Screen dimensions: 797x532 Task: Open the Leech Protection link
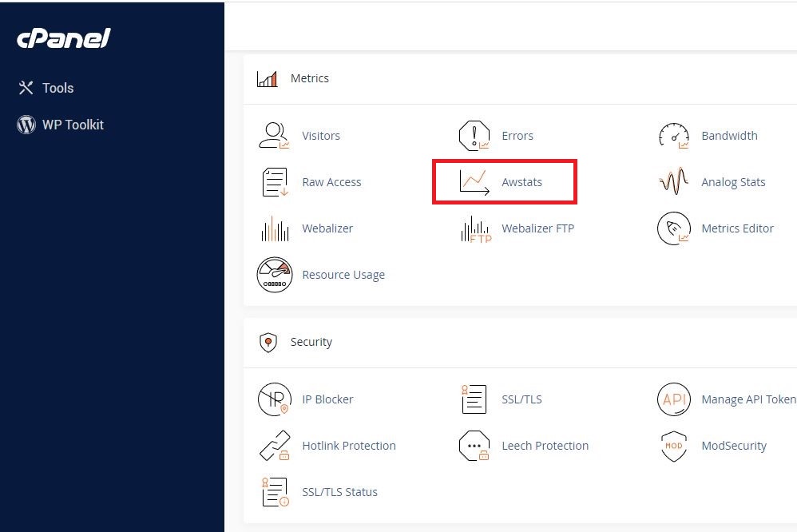[x=545, y=446]
